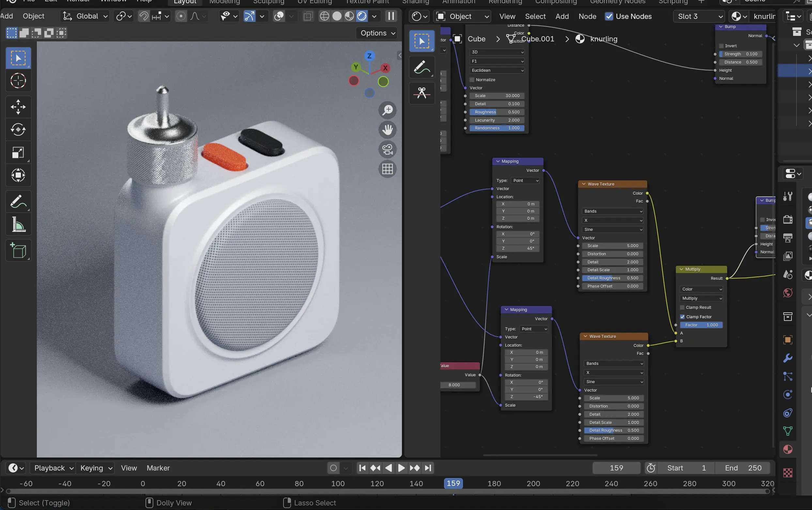Disable Clamp Factor in Multiply node
Image resolution: width=812 pixels, height=510 pixels.
(682, 317)
